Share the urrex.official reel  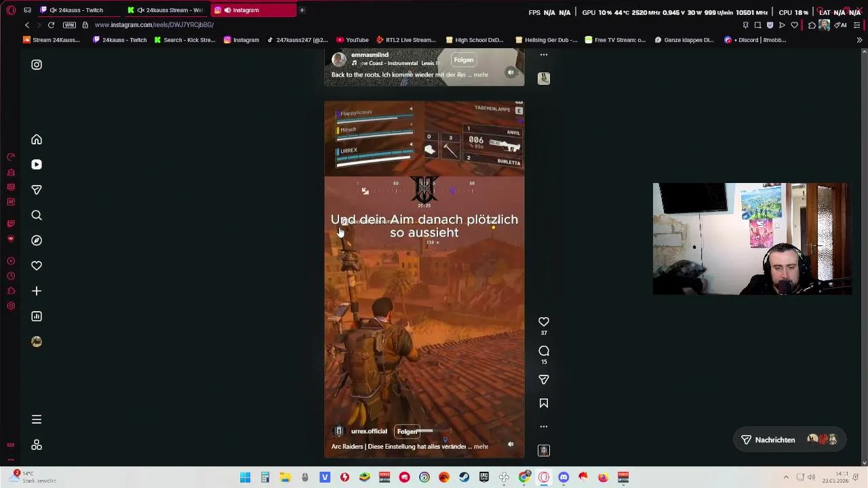click(544, 380)
